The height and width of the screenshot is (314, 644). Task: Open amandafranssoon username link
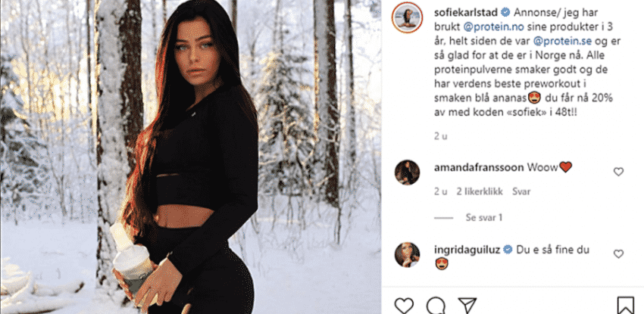(479, 167)
